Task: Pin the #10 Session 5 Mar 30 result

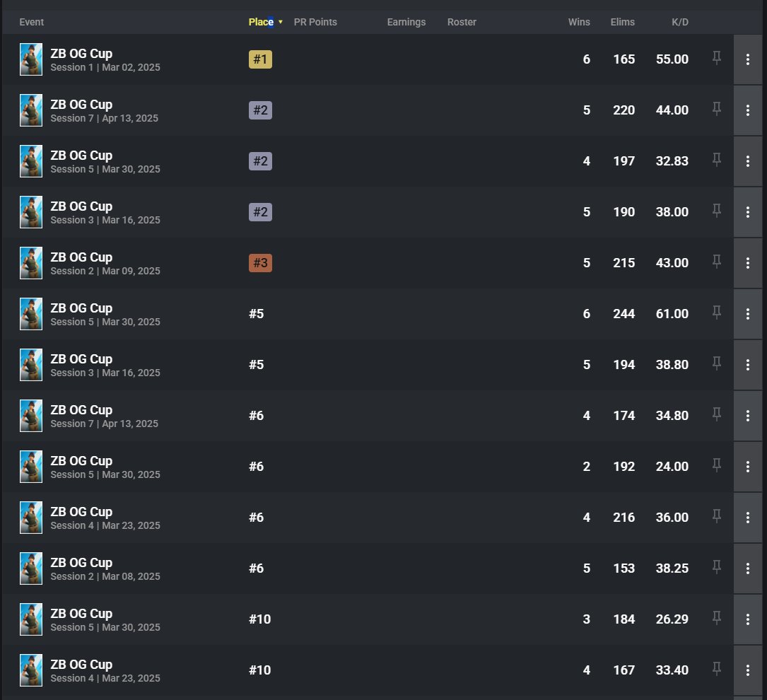Action: click(x=716, y=619)
